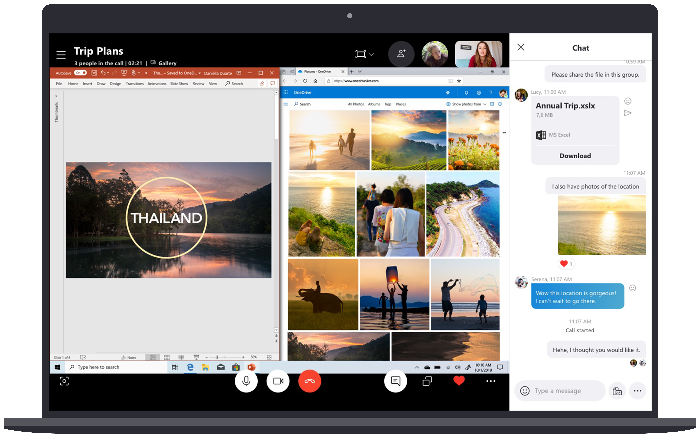This screenshot has width=700, height=438.
Task: Click the browser home button
Action: pyautogui.click(x=316, y=81)
